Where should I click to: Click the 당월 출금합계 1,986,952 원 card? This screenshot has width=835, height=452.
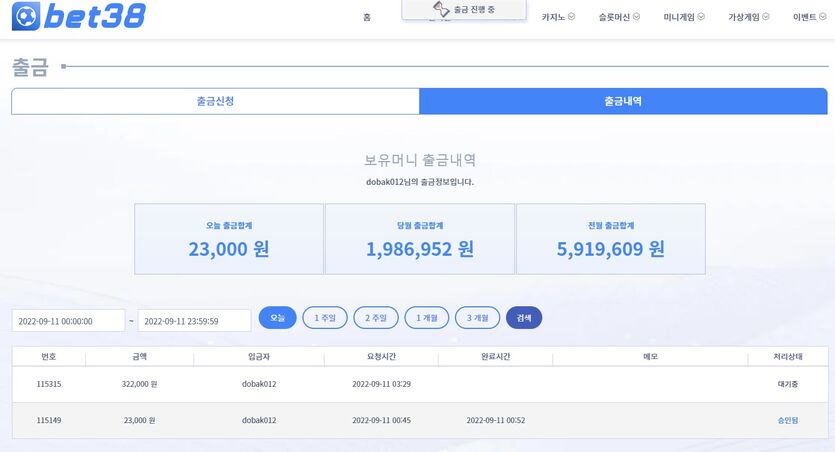420,239
